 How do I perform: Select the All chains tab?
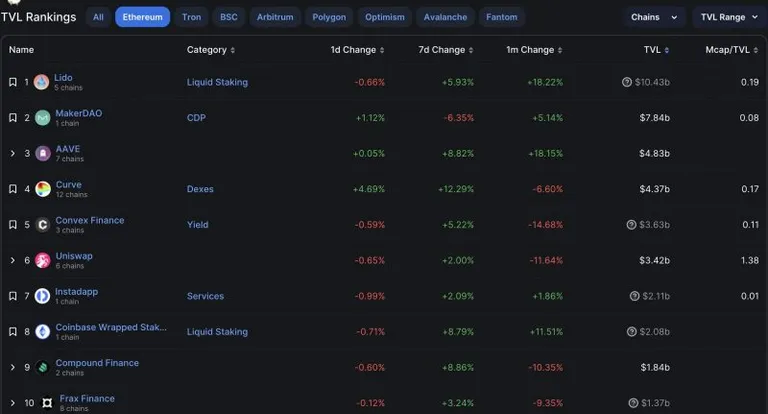(x=98, y=17)
